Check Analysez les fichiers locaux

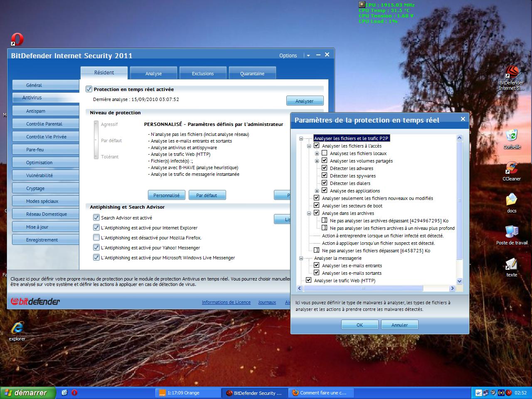(x=325, y=153)
